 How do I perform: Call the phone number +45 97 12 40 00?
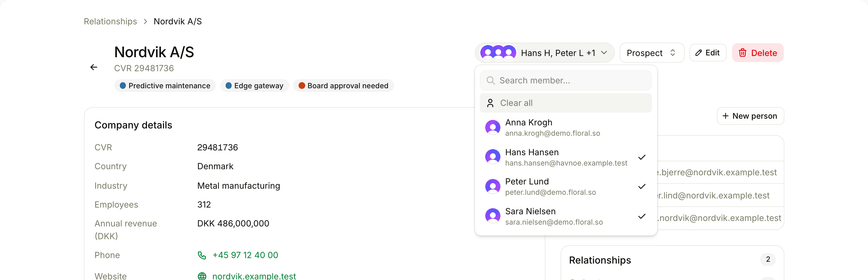pyautogui.click(x=245, y=255)
